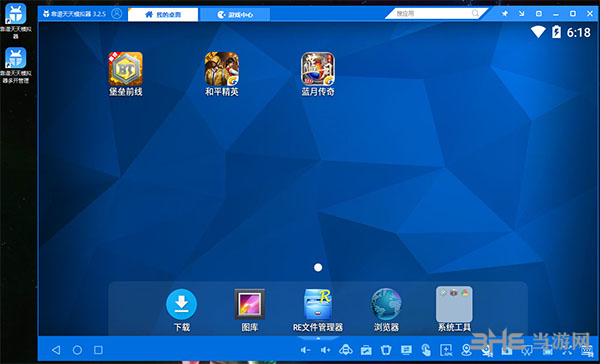
Task: Click the file folder toolbar icon
Action: [x=366, y=350]
